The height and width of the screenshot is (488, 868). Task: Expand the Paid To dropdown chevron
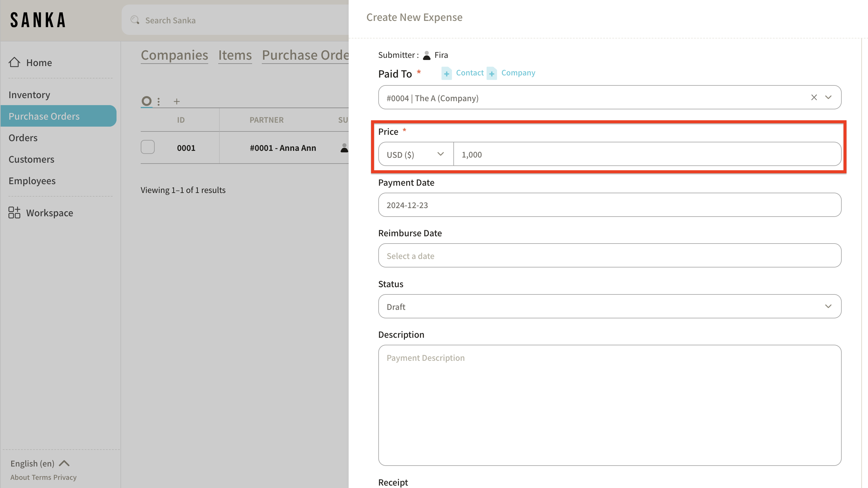coord(828,98)
